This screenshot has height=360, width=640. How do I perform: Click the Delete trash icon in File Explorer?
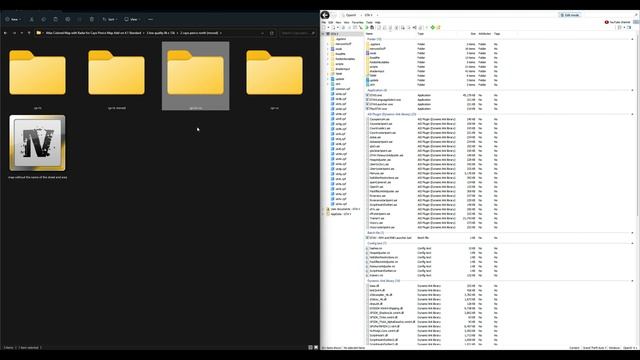point(92,19)
